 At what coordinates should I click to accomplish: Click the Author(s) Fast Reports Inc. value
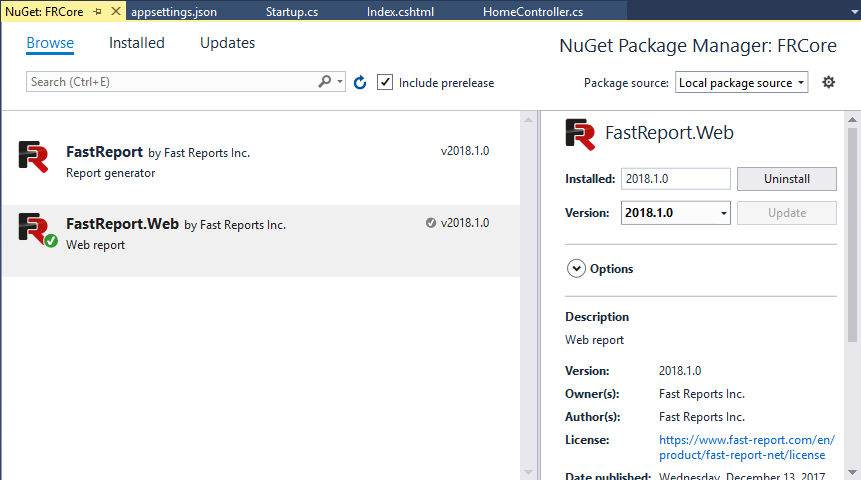[x=702, y=417]
